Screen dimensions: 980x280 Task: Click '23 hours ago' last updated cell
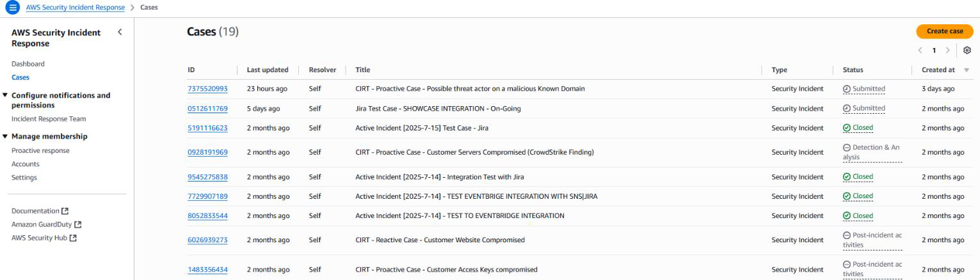[x=266, y=89]
